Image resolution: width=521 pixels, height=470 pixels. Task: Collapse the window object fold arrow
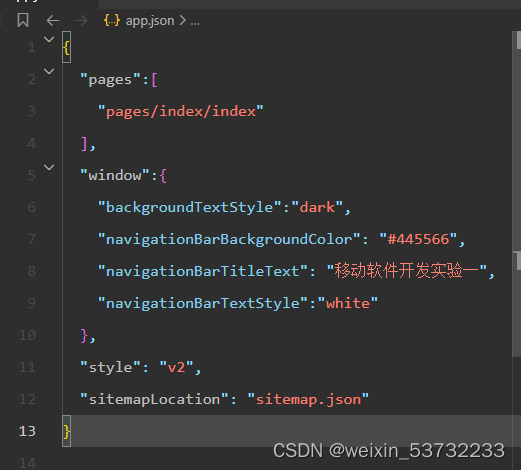(49, 167)
